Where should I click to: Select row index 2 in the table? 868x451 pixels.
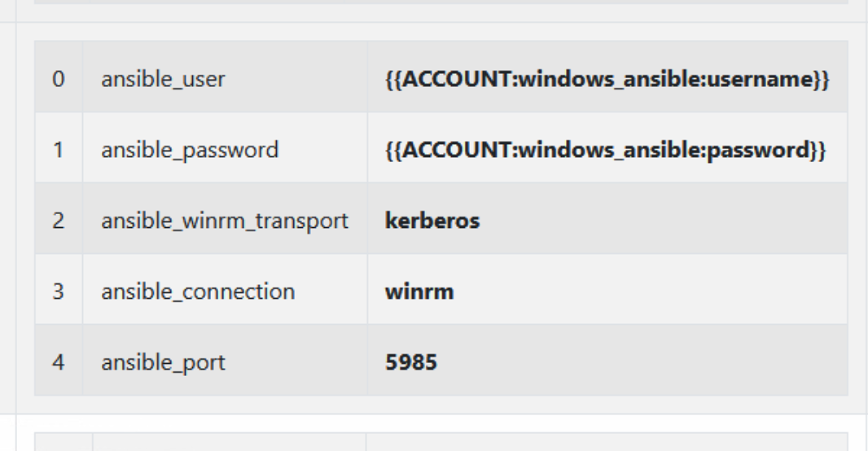[x=58, y=221]
